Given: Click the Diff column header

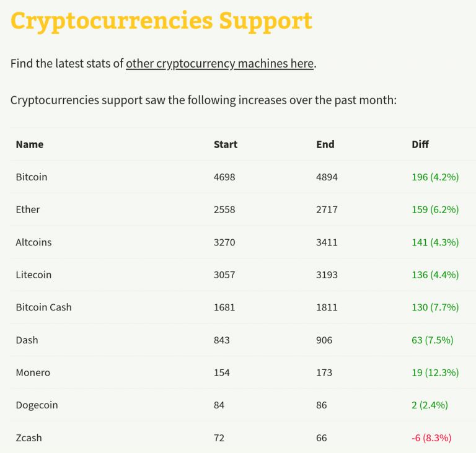Looking at the screenshot, I should pos(420,144).
